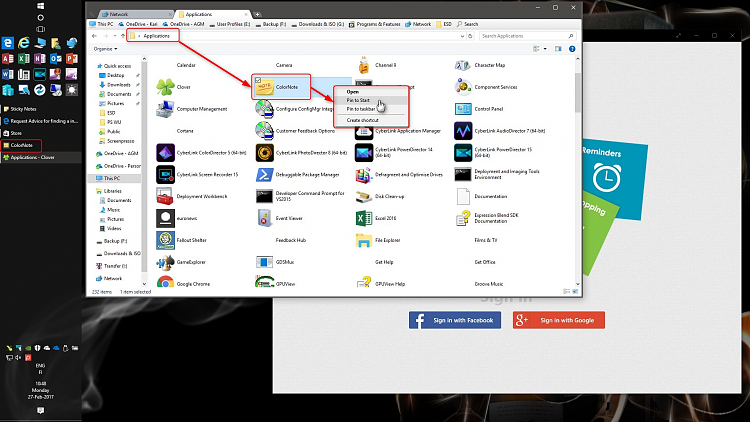Click Sign in with Google button
Screen dimensions: 750x422
559,320
